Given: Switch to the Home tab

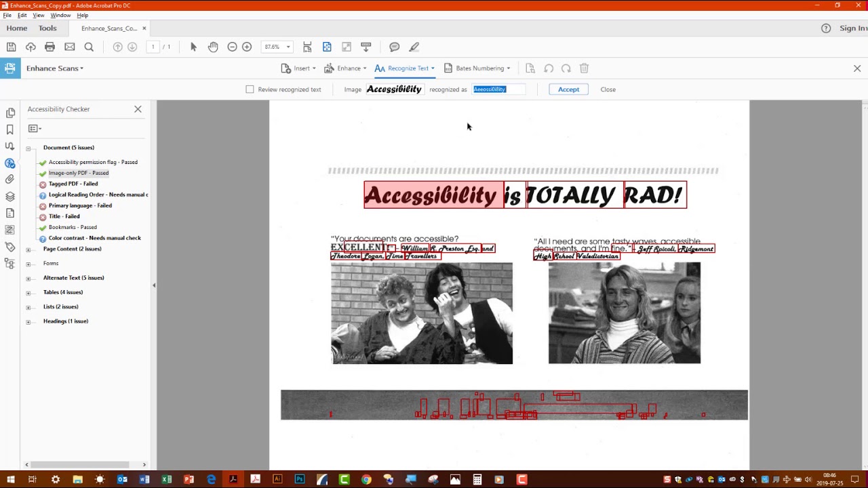Looking at the screenshot, I should point(17,28).
